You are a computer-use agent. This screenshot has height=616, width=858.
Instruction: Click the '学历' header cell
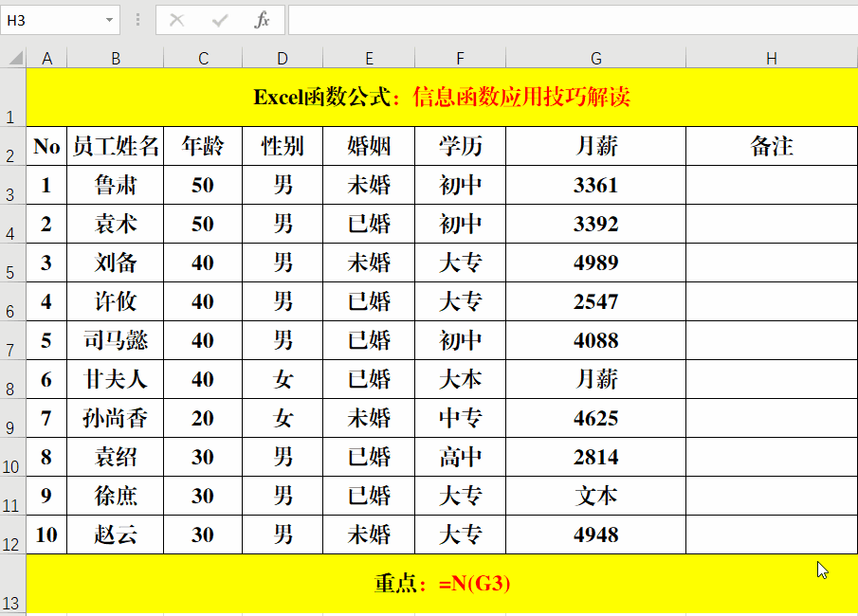460,146
